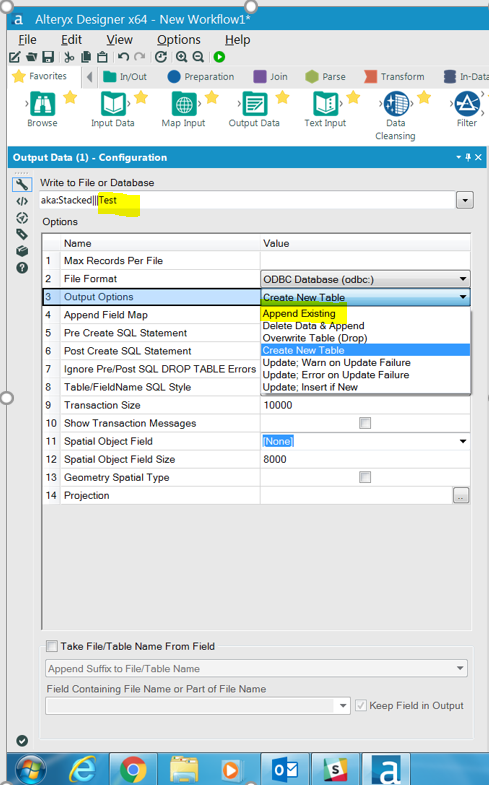This screenshot has height=785, width=489.
Task: Open the Edit menu
Action: pos(71,40)
